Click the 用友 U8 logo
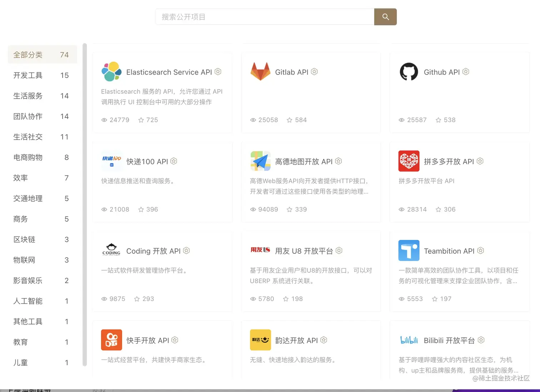 point(260,250)
